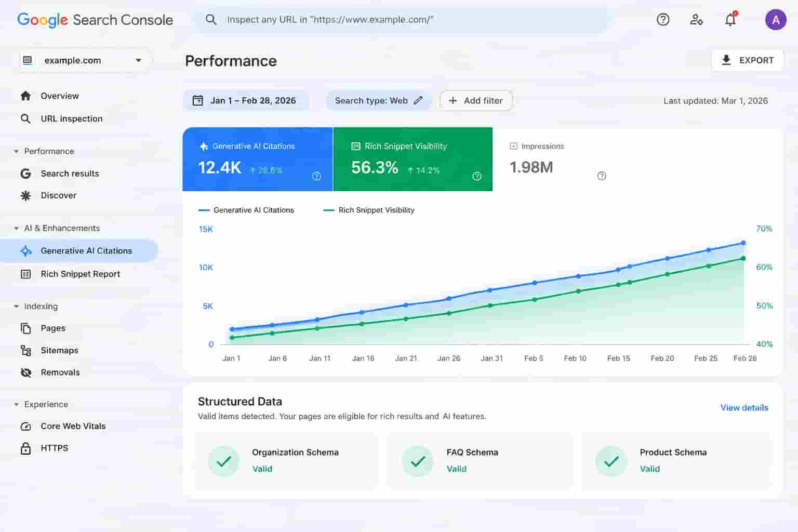Collapse the AI & Enhancements section
The width and height of the screenshot is (798, 532).
coord(16,229)
